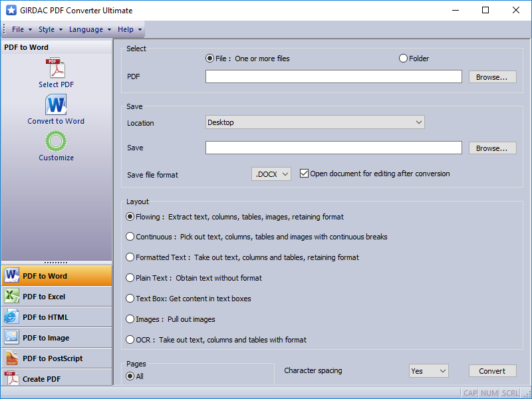Click the CAP indicator in the status bar
The width and height of the screenshot is (532, 399).
[470, 393]
